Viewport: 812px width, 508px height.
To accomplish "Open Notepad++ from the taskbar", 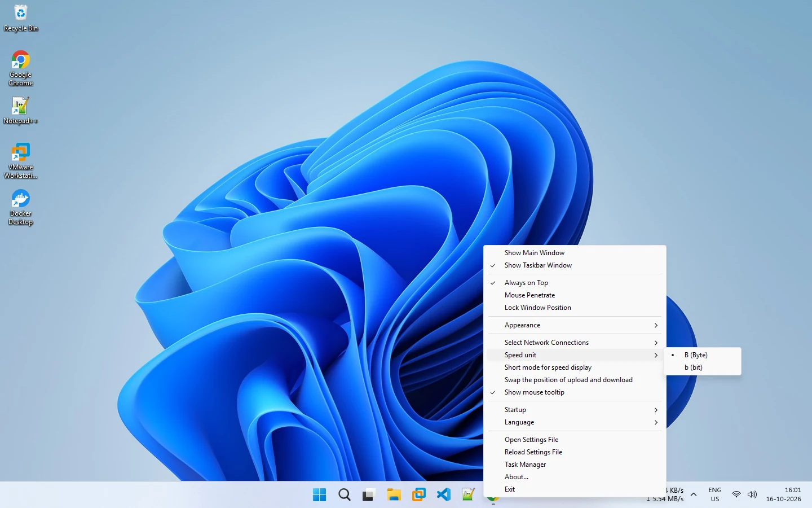I will coord(468,495).
